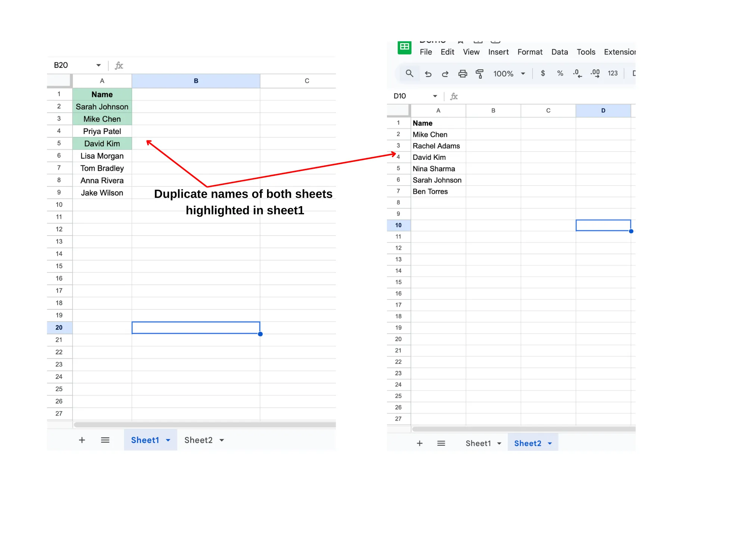Open the all-sheets list icon
Screen dimensions: 747x560
[x=441, y=443]
